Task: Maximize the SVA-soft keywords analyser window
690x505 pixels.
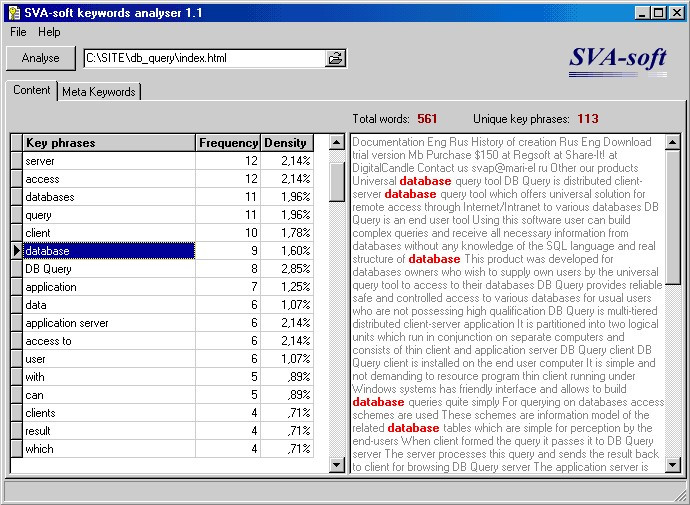Action: [659, 13]
